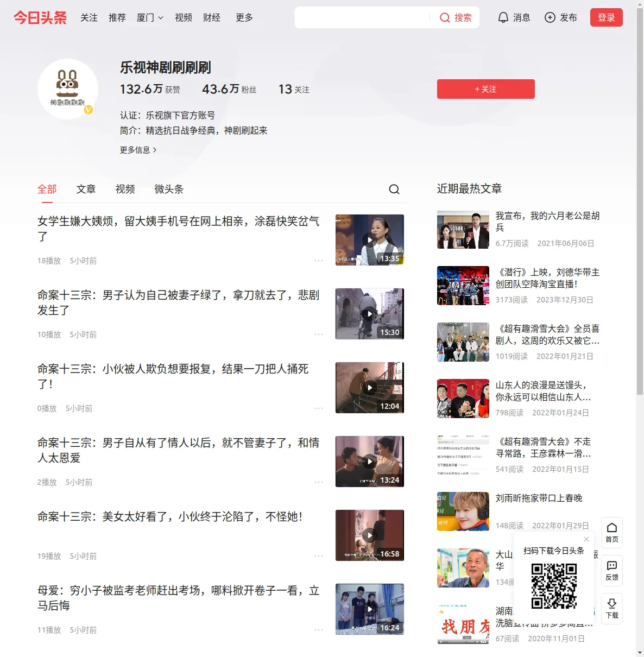
Task: Play the 16:58 video thumbnail
Action: [370, 535]
